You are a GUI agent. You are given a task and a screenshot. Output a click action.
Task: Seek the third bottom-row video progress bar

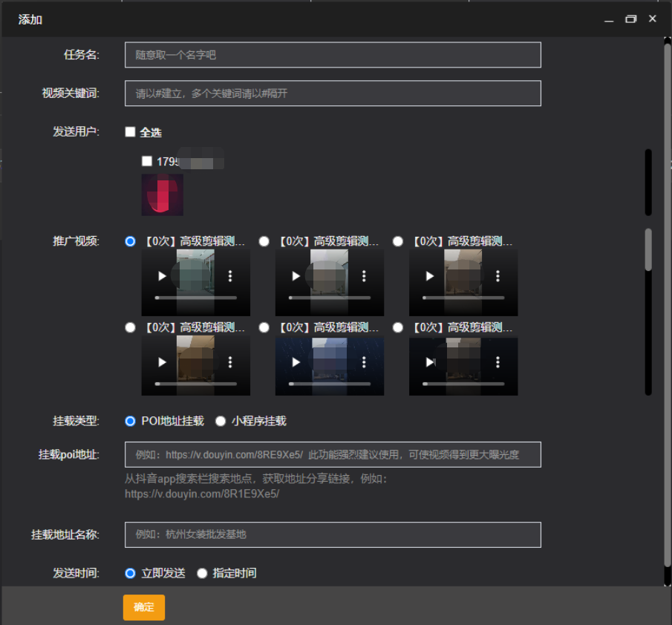[x=463, y=384]
